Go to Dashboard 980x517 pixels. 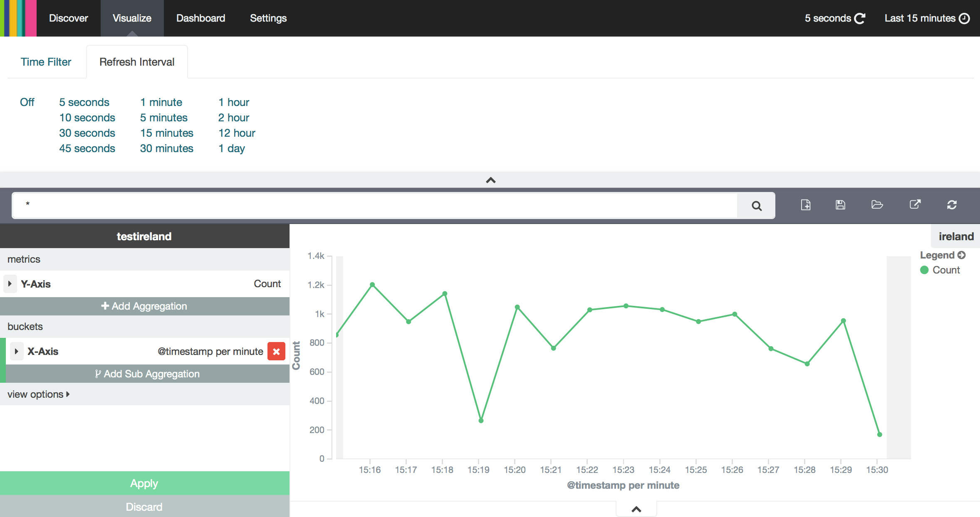[200, 18]
